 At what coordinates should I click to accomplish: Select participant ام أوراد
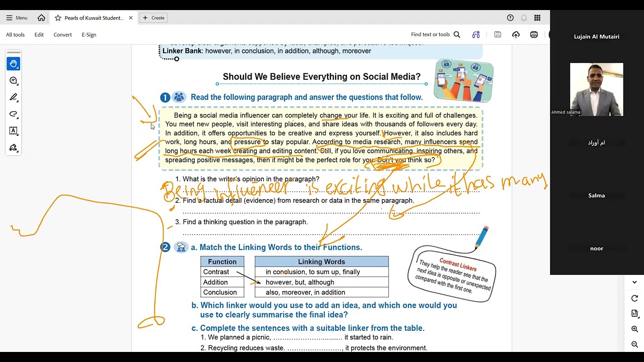point(597,143)
